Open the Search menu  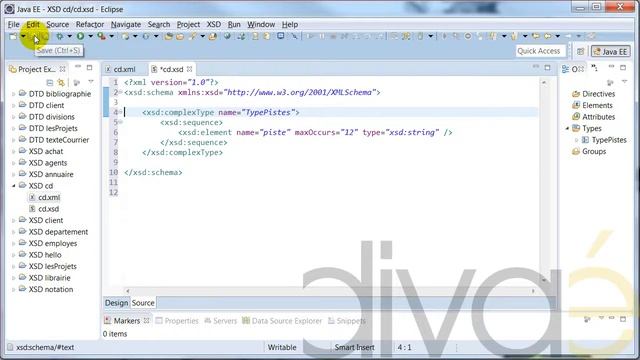pos(159,24)
